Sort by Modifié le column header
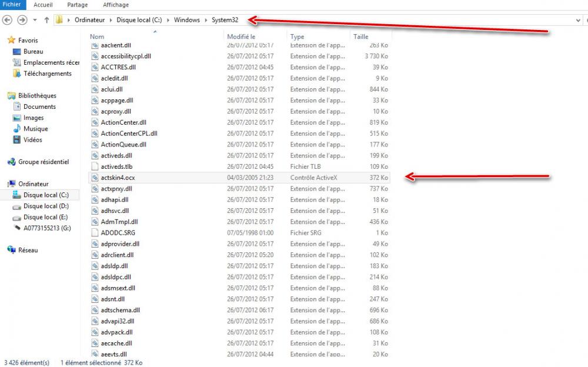Screen dimensions: 588x367 click(241, 36)
